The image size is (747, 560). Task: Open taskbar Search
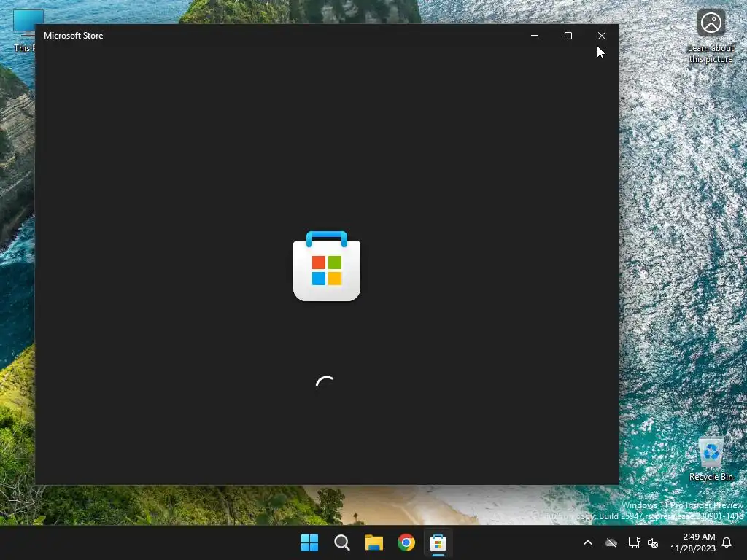pos(341,542)
